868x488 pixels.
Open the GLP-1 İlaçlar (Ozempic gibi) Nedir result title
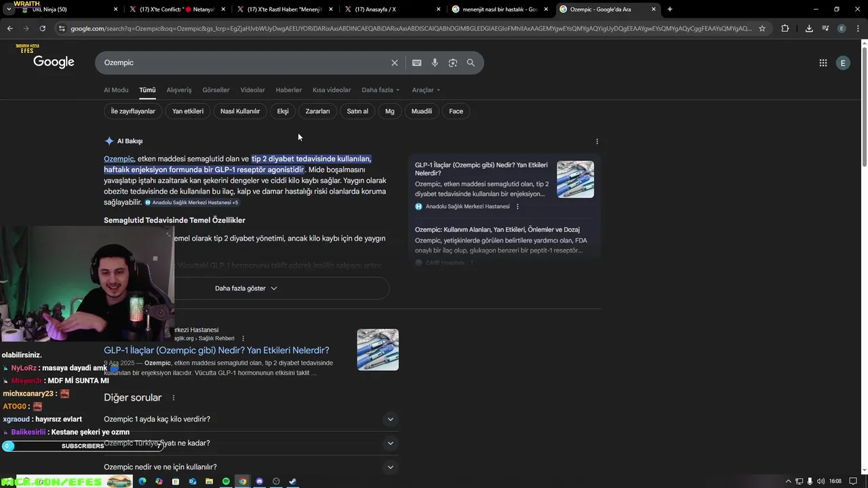[x=216, y=350]
